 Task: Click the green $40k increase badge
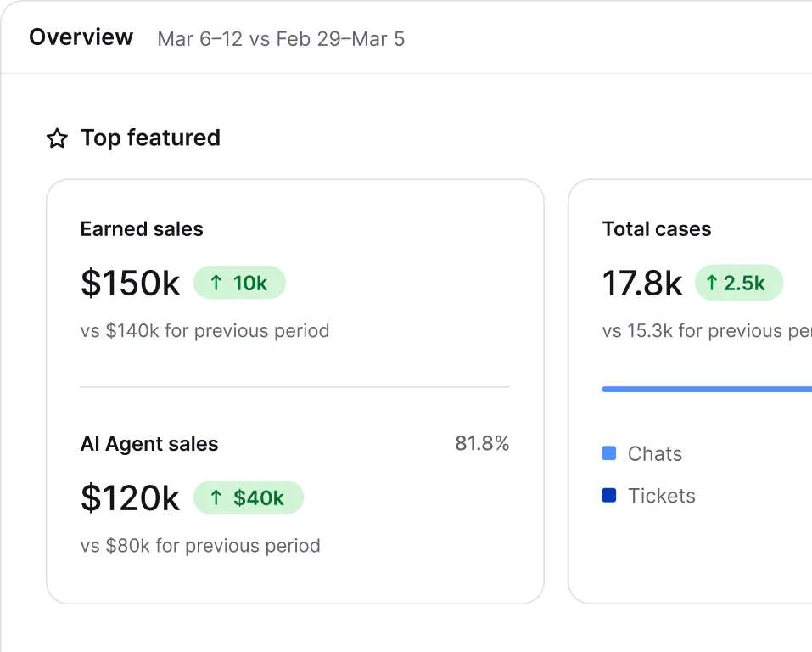tap(248, 497)
